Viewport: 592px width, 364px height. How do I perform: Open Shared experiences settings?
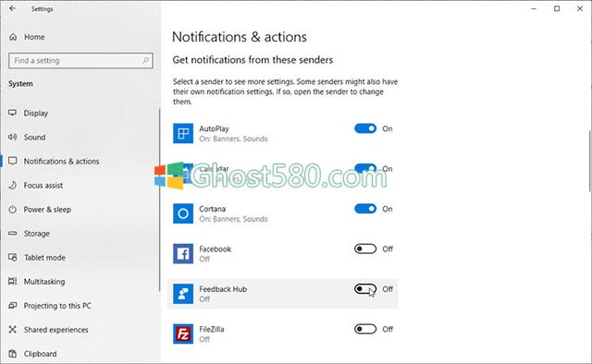[55, 330]
